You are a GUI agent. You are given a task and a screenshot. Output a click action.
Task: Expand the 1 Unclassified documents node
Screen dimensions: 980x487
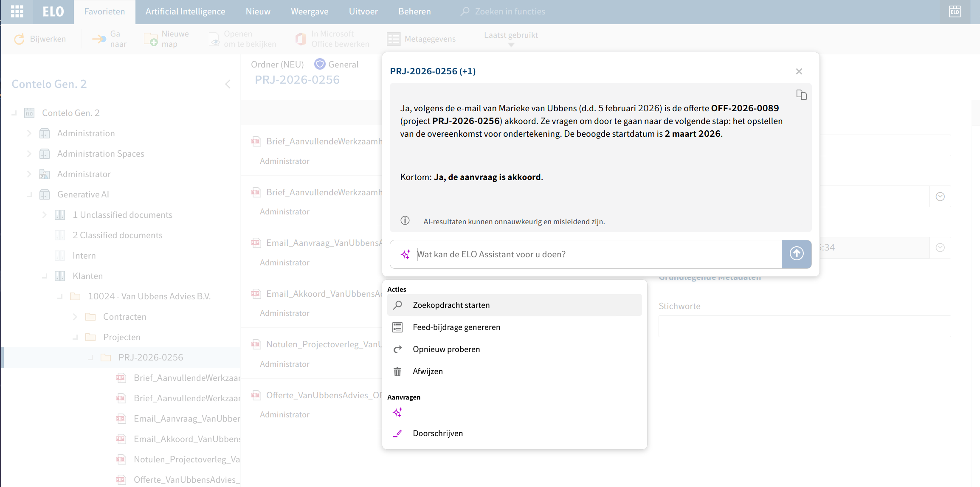(44, 215)
